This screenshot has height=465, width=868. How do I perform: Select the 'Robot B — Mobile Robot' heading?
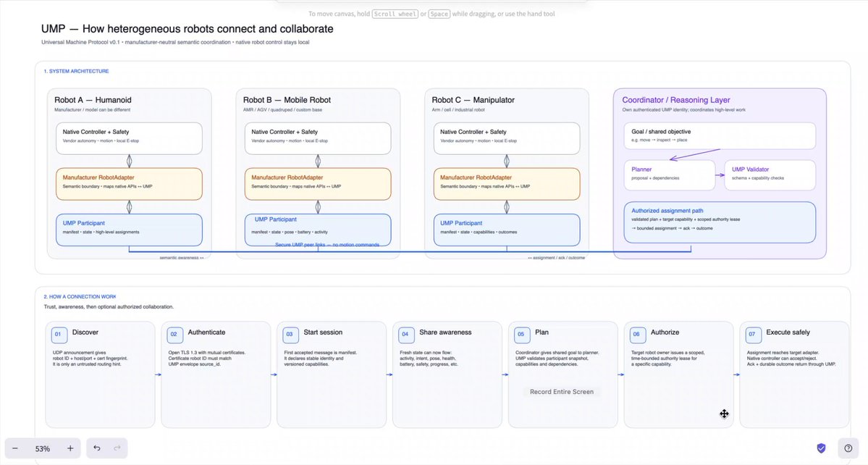coord(287,100)
